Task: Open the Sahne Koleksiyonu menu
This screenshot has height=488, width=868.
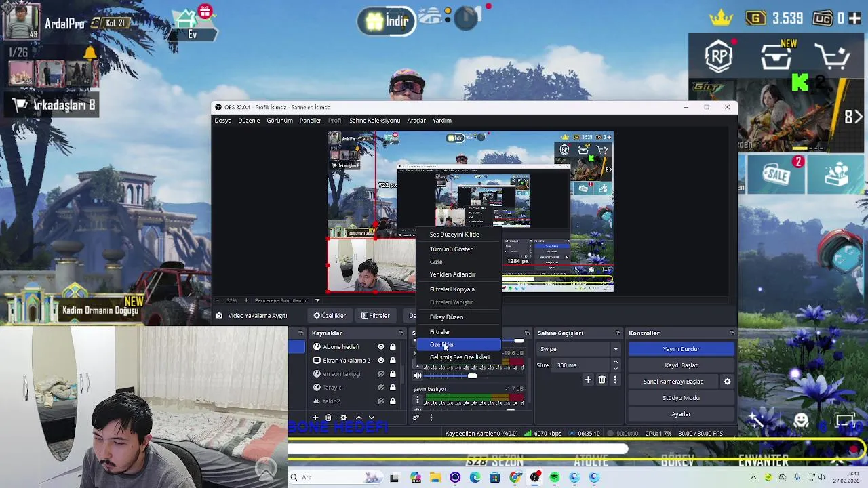Action: pyautogui.click(x=374, y=121)
